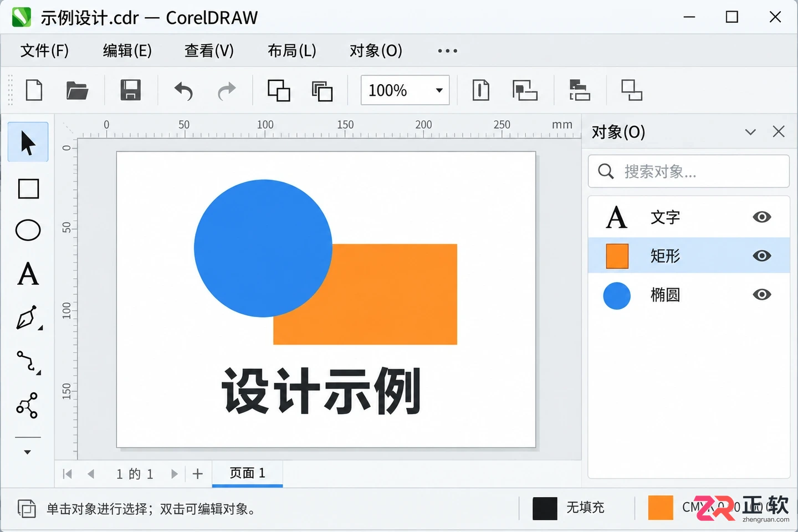Switch to the 页面 1 tab
The width and height of the screenshot is (798, 532).
pyautogui.click(x=247, y=473)
